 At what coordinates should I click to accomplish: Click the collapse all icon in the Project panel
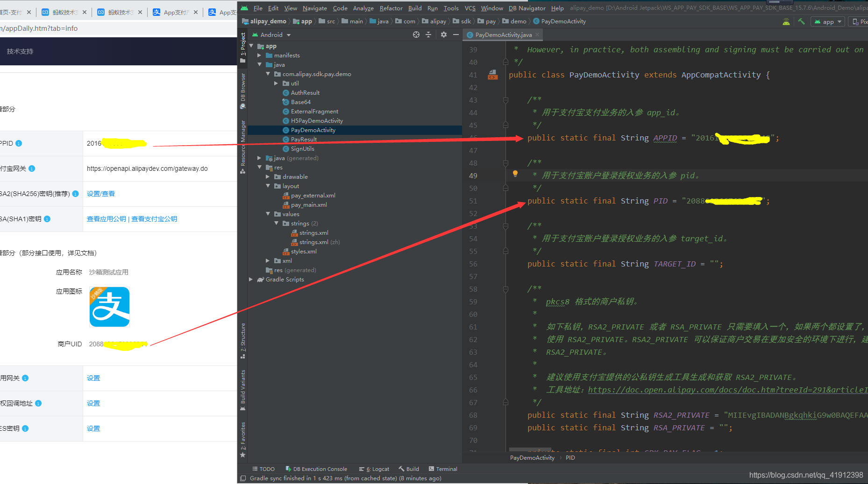click(x=428, y=35)
